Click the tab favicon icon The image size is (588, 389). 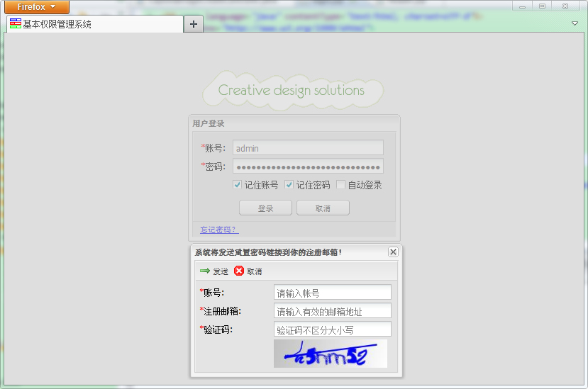tap(16, 23)
